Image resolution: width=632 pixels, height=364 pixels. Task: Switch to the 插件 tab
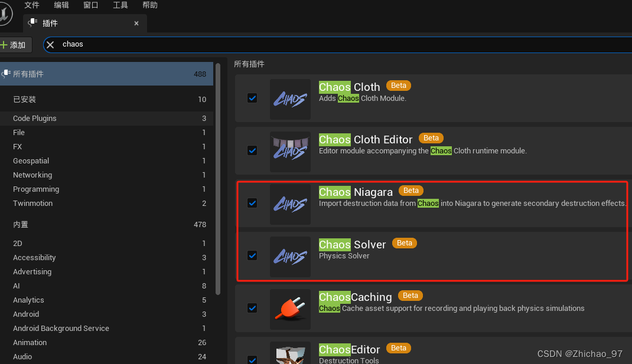tap(85, 24)
